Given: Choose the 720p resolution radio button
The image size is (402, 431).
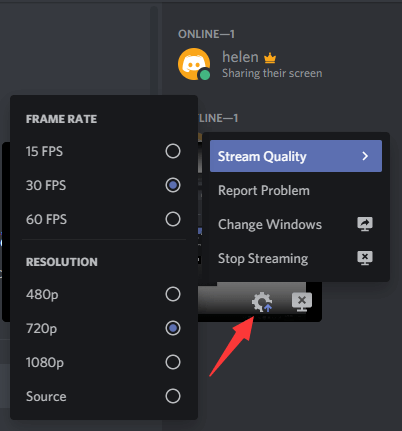Looking at the screenshot, I should coord(173,328).
